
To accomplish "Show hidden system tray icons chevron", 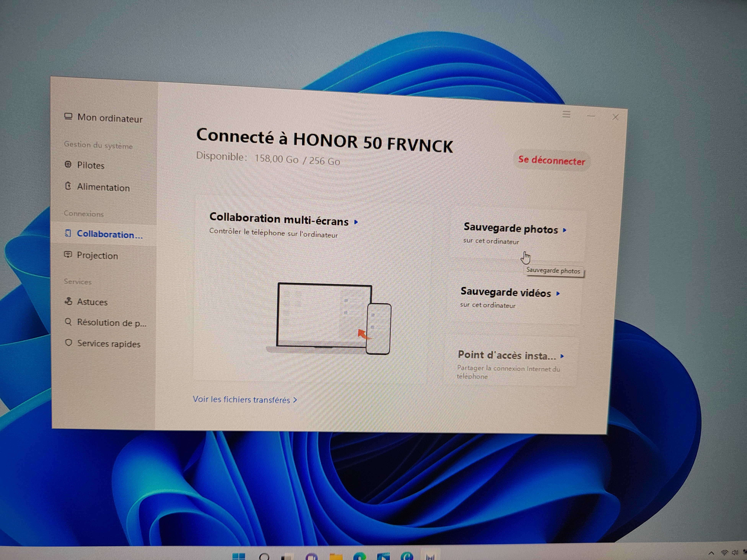I will point(711,553).
